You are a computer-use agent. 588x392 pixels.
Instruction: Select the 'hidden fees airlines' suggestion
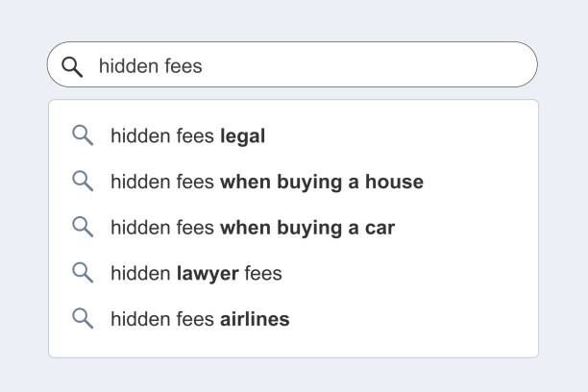[x=200, y=319]
